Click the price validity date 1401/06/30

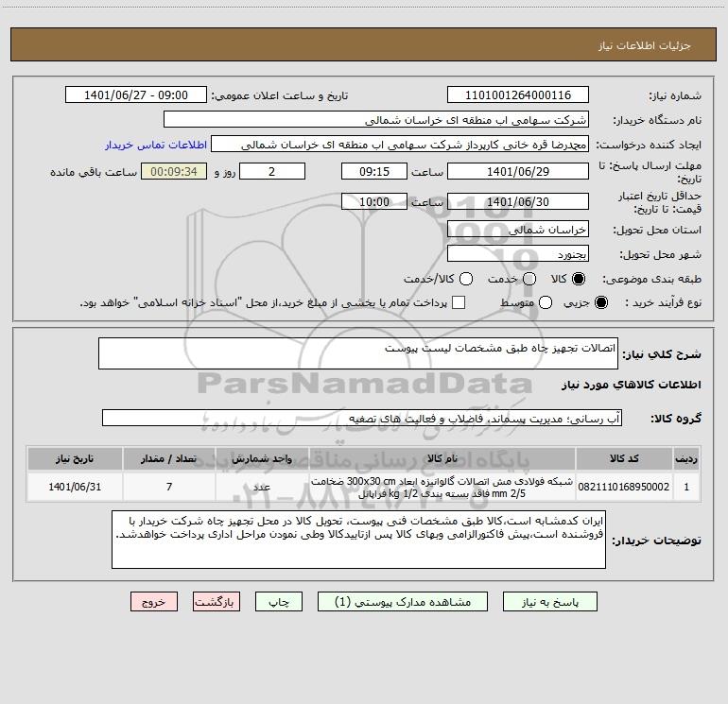(518, 201)
